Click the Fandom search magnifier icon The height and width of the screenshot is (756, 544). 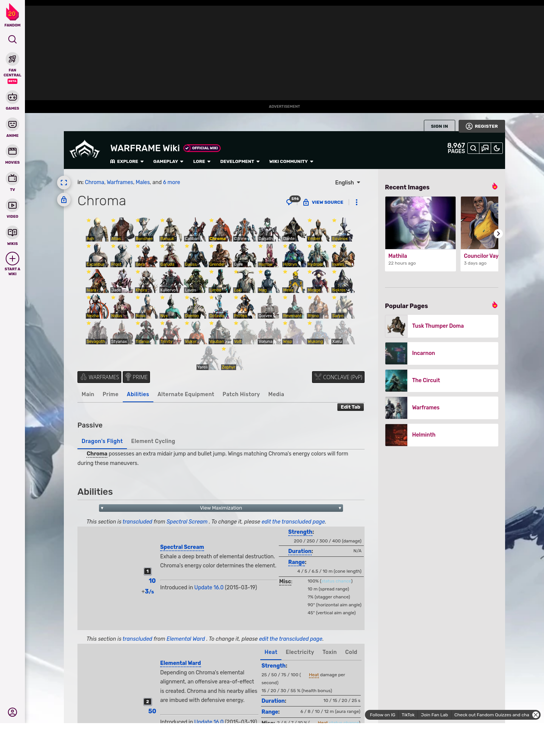pos(12,39)
